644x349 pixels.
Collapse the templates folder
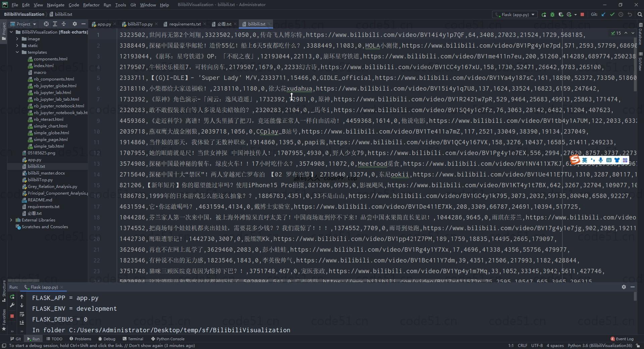[17, 52]
